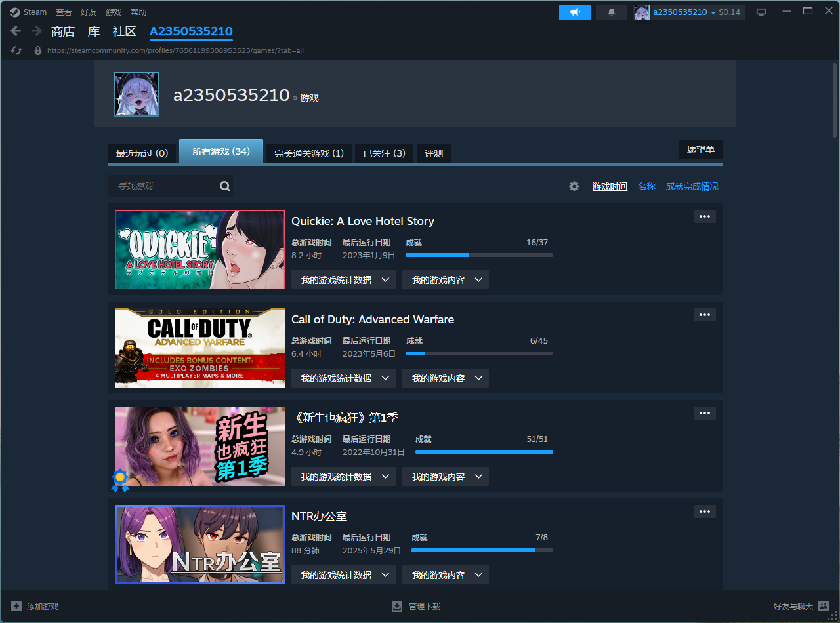Click the search magnifier icon
Viewport: 840px width, 623px height.
click(x=225, y=186)
